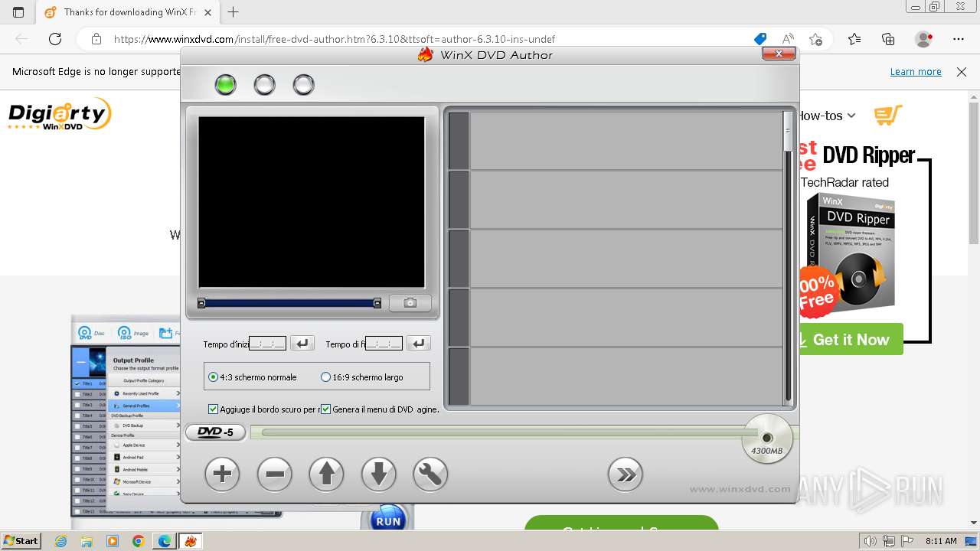Click the add video plus button
This screenshot has width=980, height=551.
(x=222, y=474)
